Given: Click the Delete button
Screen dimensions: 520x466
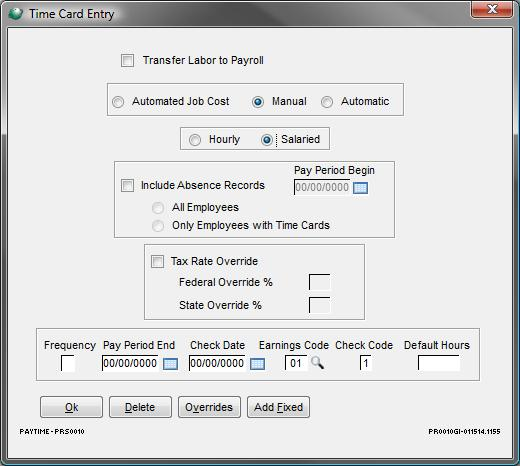Looking at the screenshot, I should (x=140, y=407).
